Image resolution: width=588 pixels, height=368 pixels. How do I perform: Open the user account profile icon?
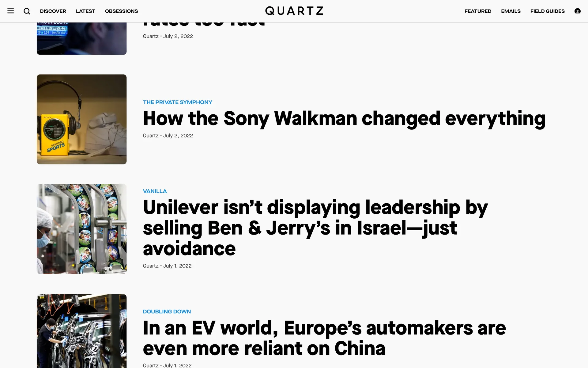click(x=577, y=11)
